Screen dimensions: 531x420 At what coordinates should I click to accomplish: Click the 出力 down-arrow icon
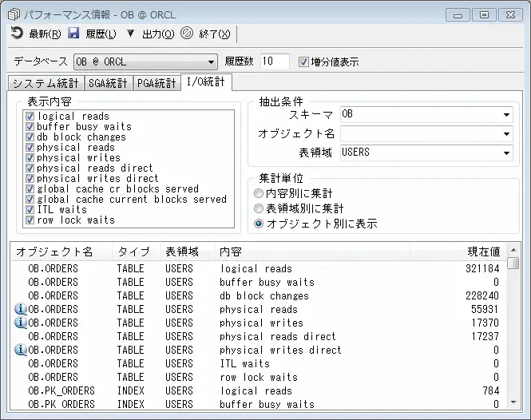click(x=131, y=33)
